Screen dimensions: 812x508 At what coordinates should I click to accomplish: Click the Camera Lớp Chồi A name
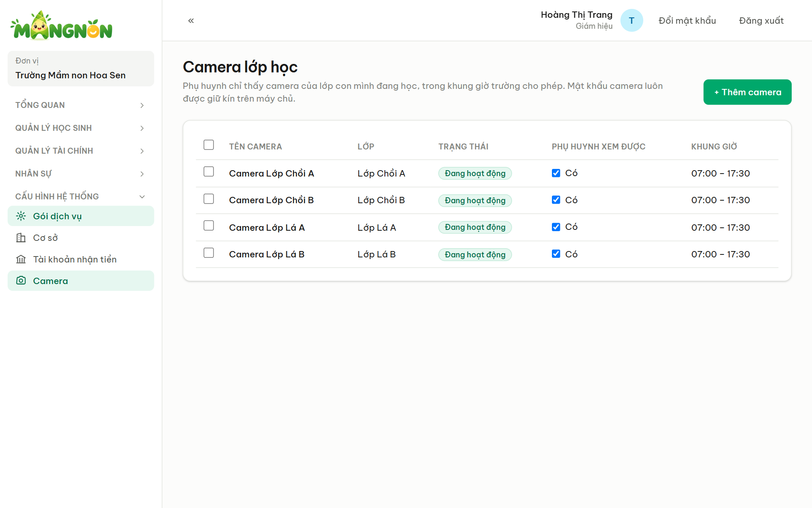click(272, 173)
